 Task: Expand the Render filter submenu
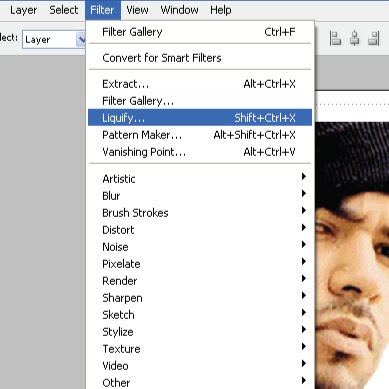click(199, 281)
